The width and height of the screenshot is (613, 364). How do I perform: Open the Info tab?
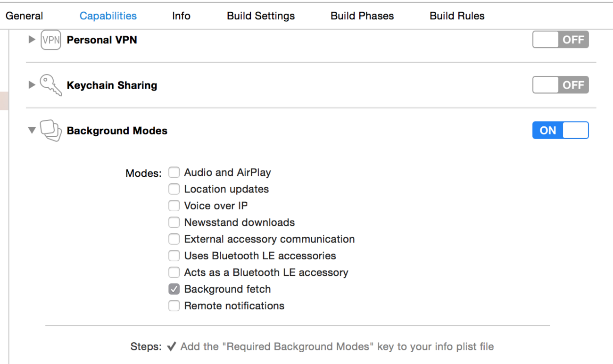(181, 16)
